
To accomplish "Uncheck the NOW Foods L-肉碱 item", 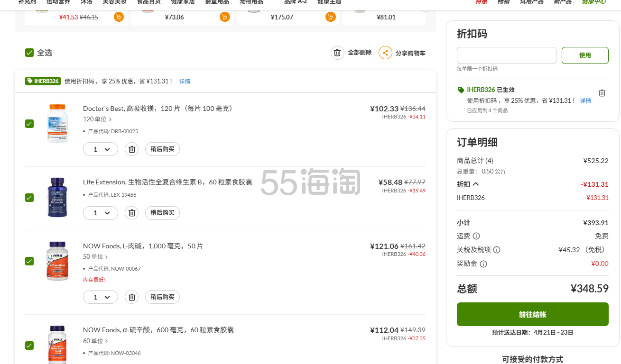I will click(29, 261).
